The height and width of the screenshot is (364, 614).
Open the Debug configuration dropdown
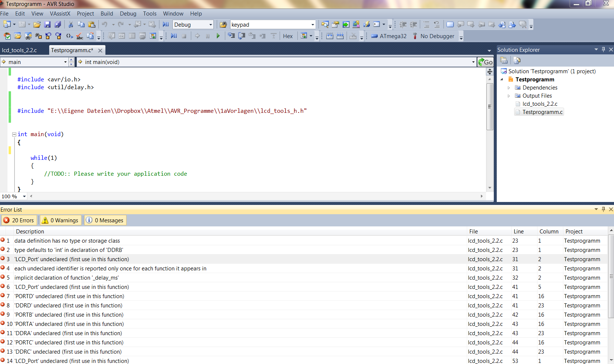point(211,25)
